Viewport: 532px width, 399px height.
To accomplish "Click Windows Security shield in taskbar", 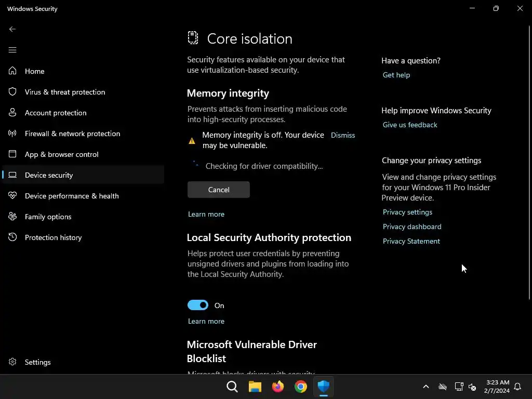I will [323, 387].
